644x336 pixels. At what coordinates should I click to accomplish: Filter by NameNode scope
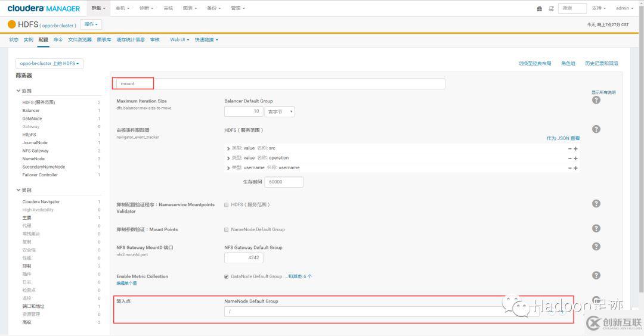(x=33, y=159)
